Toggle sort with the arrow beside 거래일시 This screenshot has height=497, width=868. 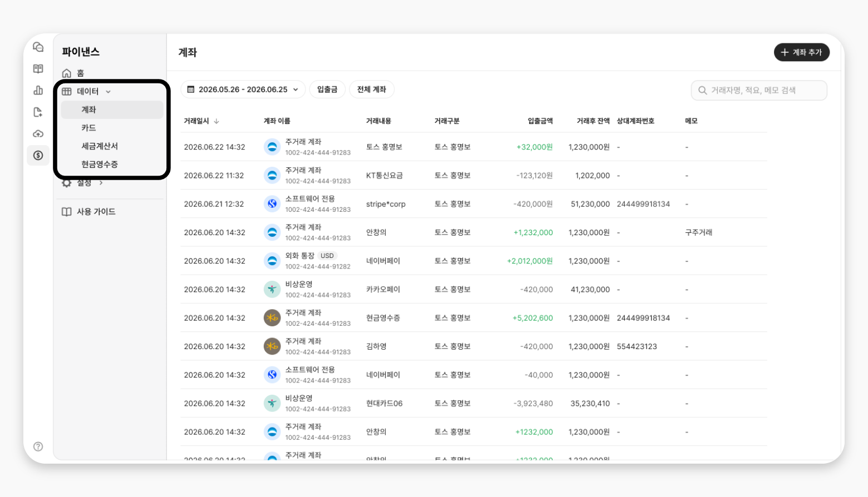click(216, 121)
